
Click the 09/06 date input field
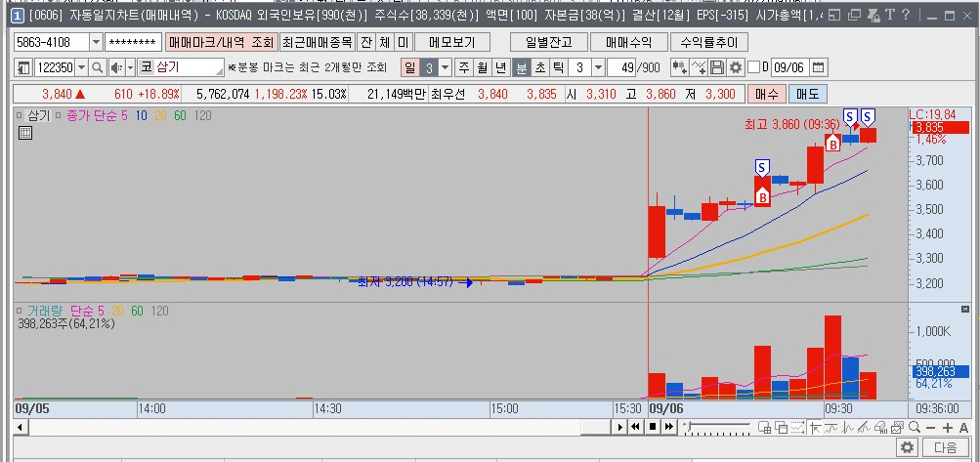790,67
